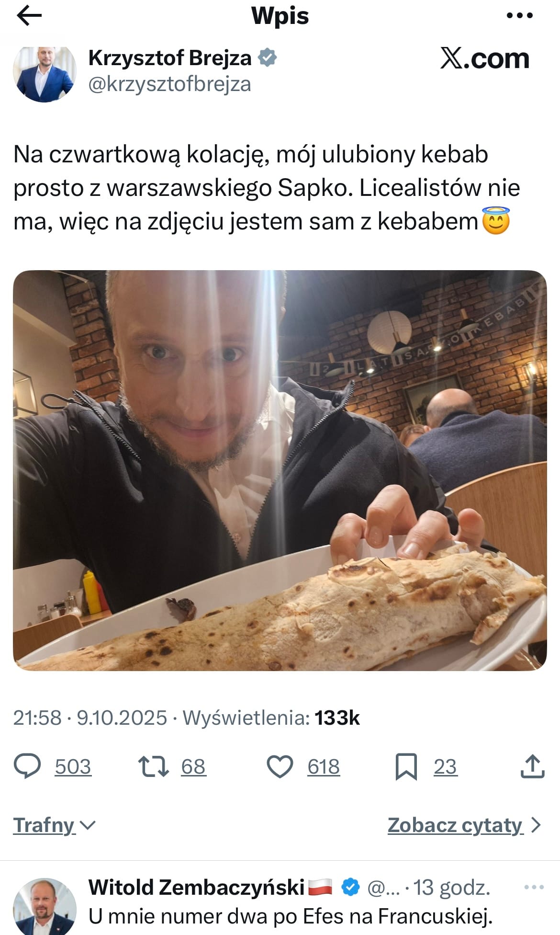Open the Trafny sort dropdown
This screenshot has height=935, width=560.
pos(55,825)
